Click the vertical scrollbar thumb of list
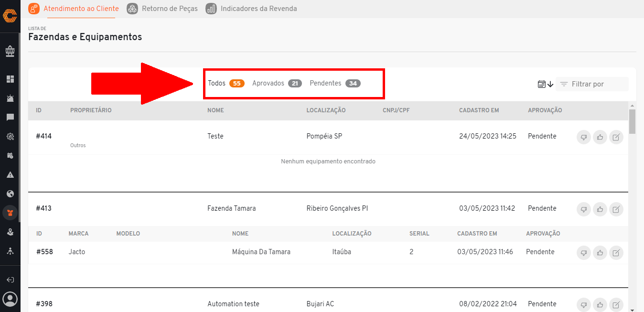 coord(633,121)
